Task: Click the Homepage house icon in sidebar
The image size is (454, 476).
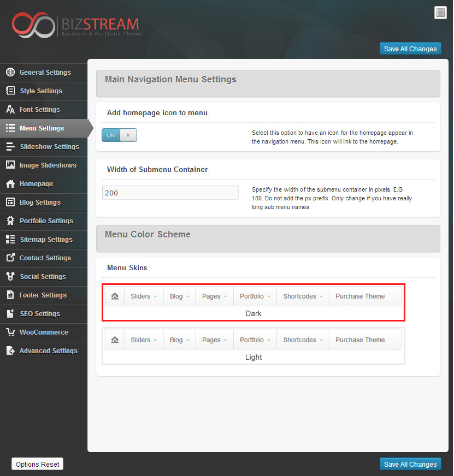Action: [10, 183]
